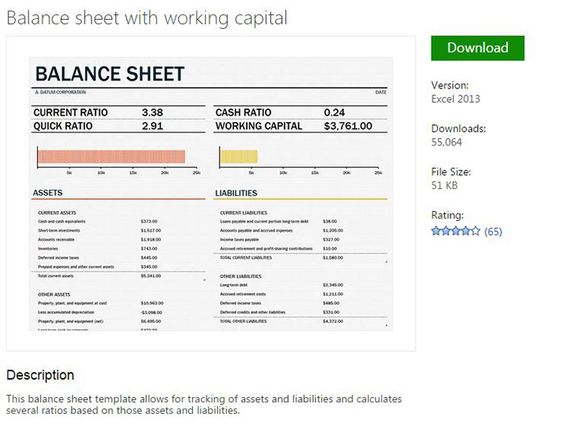Viewport: 564px width, 429px height.
Task: Click the "BALANCE SHEET" heading in the preview
Action: tap(110, 74)
